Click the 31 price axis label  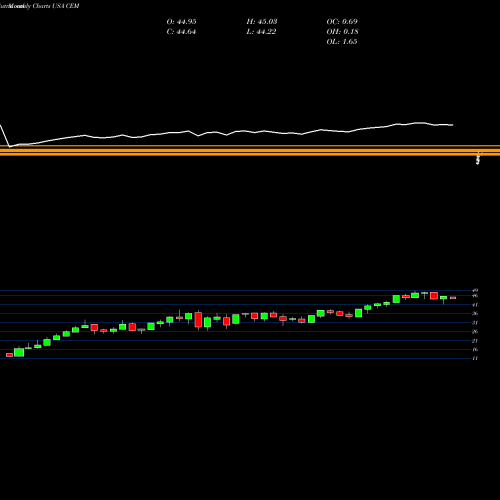coord(475,323)
